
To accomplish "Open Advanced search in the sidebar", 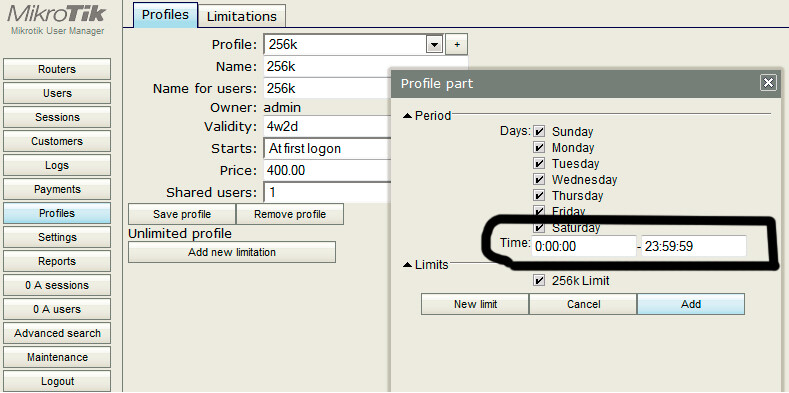I will (57, 333).
